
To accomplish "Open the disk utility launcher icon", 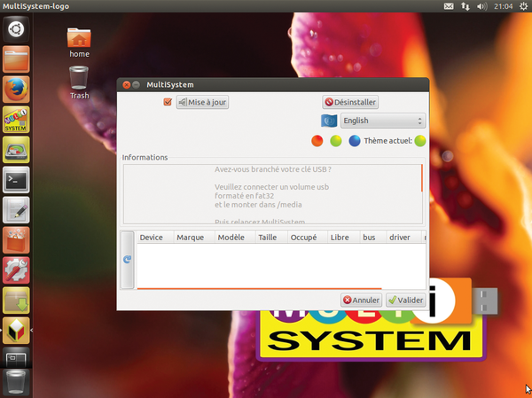I will click(x=16, y=150).
